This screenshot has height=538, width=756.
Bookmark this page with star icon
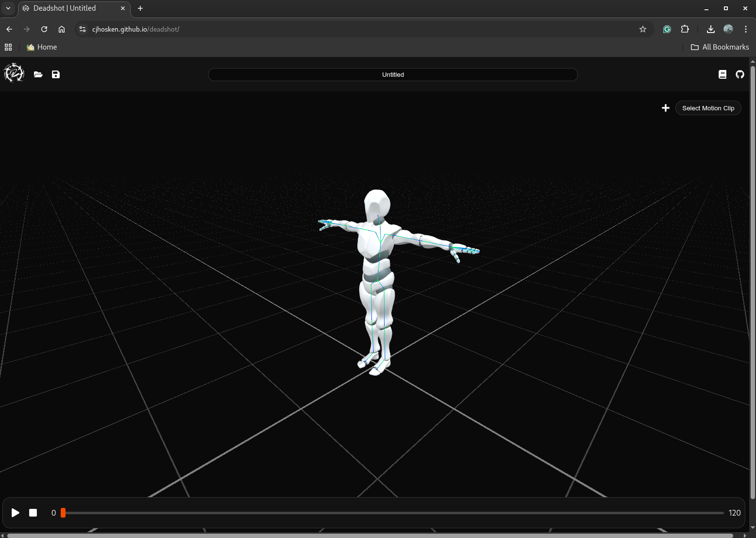[643, 29]
